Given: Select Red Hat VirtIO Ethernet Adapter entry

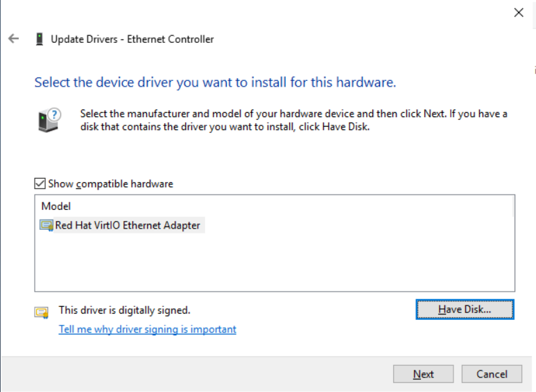Looking at the screenshot, I should (x=128, y=225).
